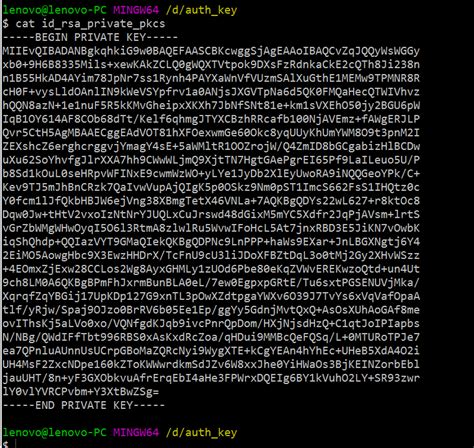474x448 pixels.
Task: Click the key line starting with hQQN8azN
Action: [x=211, y=105]
